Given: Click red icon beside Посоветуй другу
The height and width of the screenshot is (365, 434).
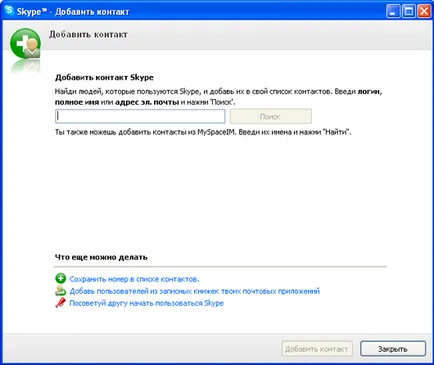Looking at the screenshot, I should click(x=60, y=303).
